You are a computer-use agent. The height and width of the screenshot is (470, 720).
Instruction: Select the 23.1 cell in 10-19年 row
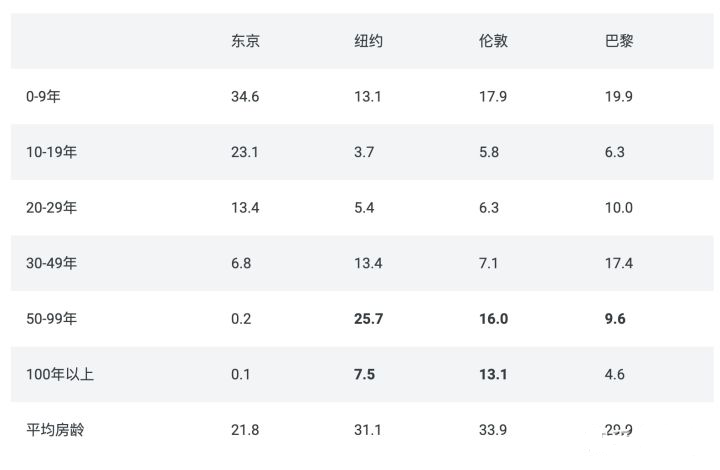click(245, 152)
